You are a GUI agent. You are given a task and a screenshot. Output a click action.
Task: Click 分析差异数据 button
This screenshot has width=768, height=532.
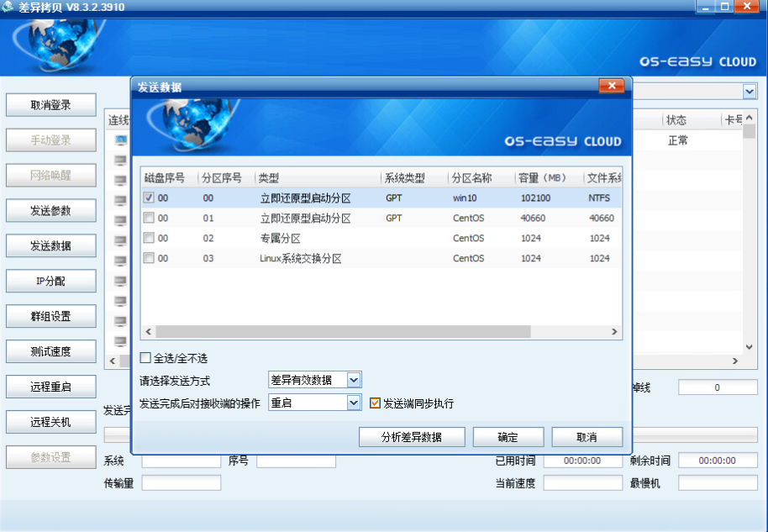pyautogui.click(x=411, y=438)
